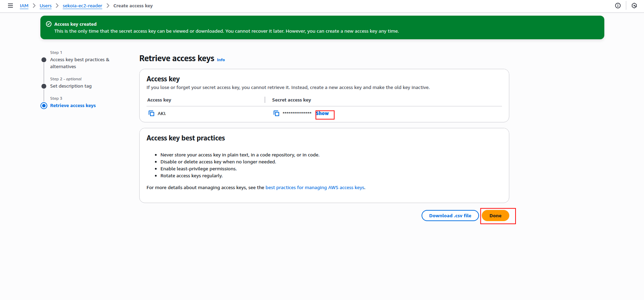
Task: Click the masked secret key asterisks
Action: (x=297, y=113)
